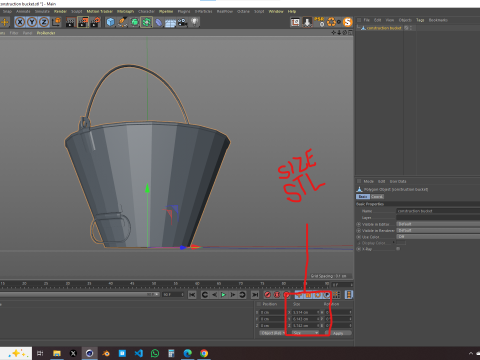The height and width of the screenshot is (360, 480).
Task: Add a light object
Action: (194, 22)
